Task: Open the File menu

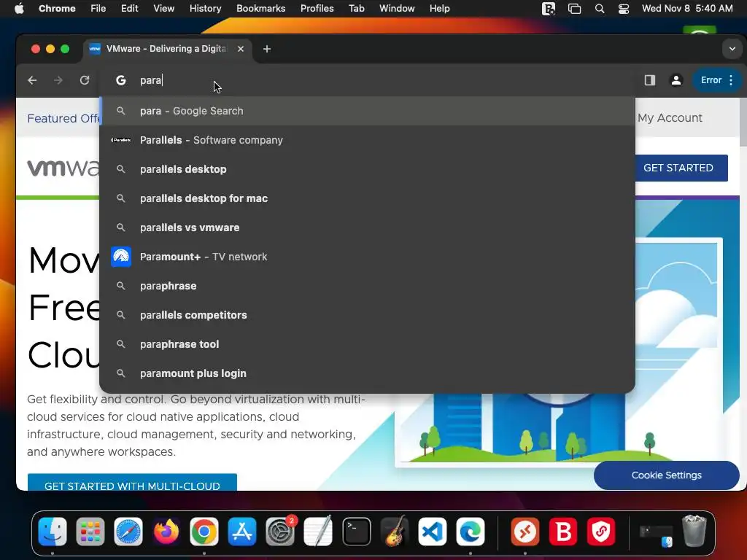Action: (x=98, y=9)
